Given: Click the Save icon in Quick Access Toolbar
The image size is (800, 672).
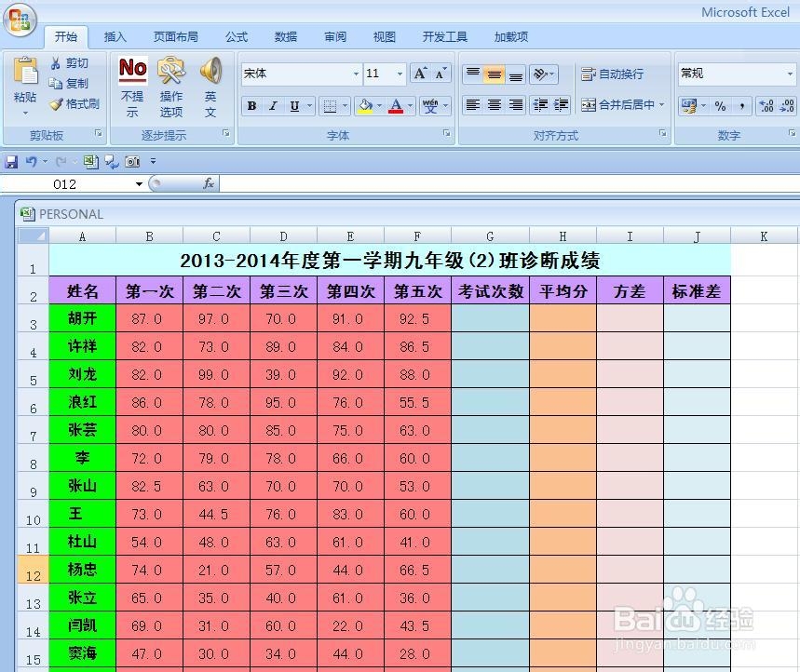Looking at the screenshot, I should (x=10, y=161).
